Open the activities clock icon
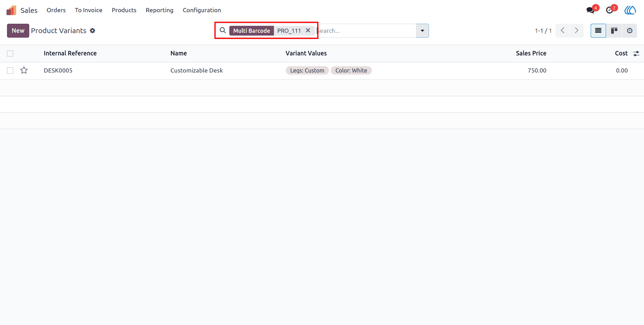This screenshot has height=325, width=644. point(610,10)
